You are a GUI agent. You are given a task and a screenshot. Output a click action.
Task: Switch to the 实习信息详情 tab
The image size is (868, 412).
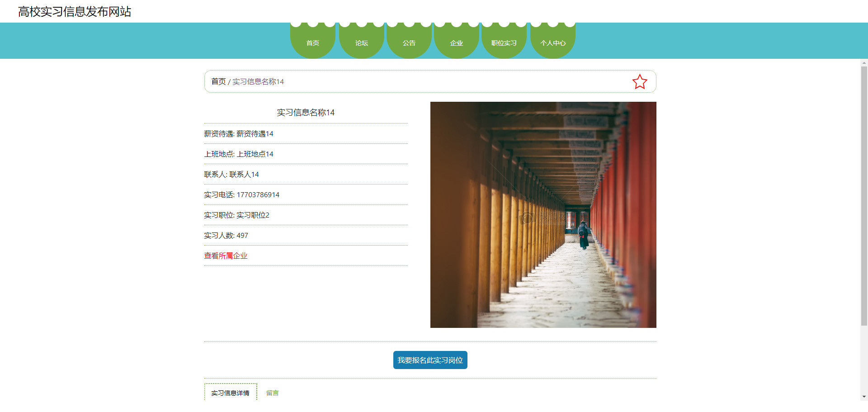click(x=230, y=393)
